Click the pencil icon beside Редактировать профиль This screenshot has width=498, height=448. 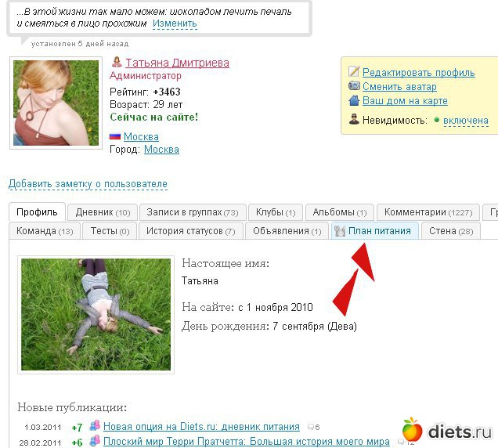354,71
